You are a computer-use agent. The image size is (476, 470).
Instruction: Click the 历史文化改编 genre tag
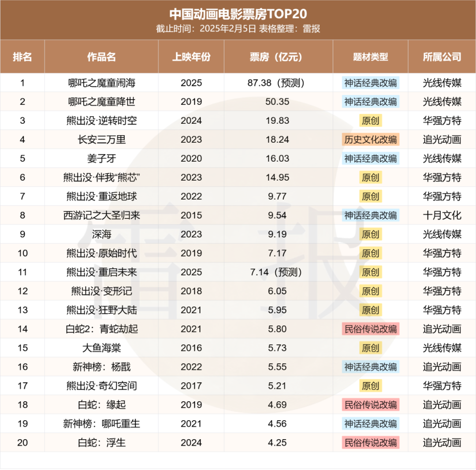tap(370, 140)
